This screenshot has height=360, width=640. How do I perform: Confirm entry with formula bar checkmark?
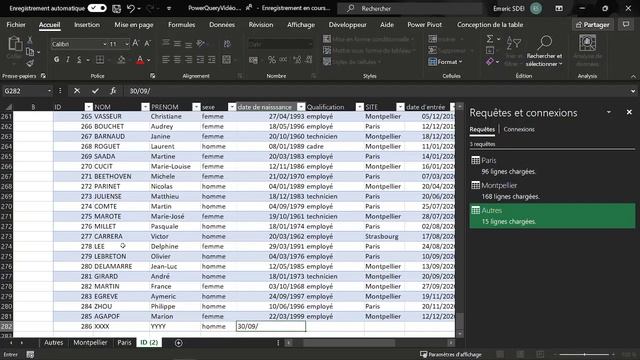pos(95,91)
